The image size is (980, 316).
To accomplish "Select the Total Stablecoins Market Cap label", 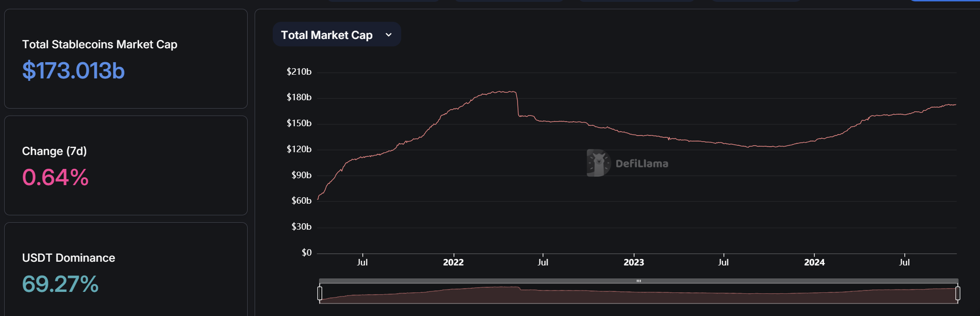I will 100,45.
